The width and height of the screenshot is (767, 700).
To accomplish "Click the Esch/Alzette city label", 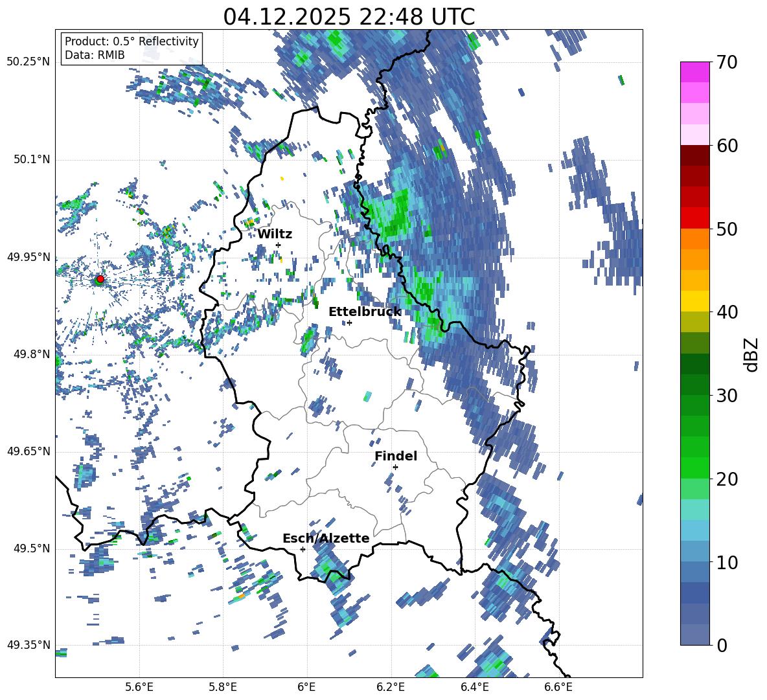I will pyautogui.click(x=326, y=538).
